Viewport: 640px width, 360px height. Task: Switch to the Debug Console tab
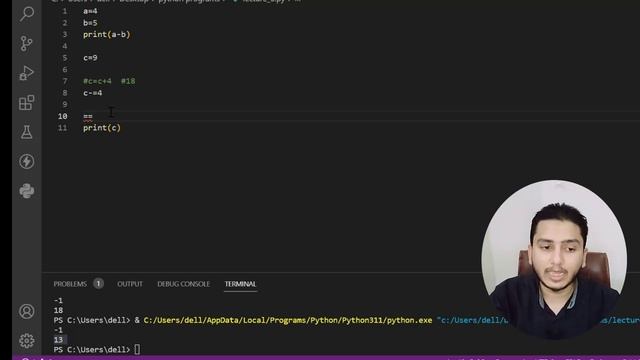(184, 284)
